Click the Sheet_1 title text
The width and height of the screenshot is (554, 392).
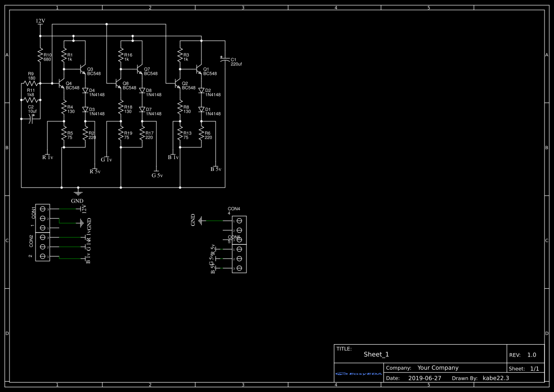coord(376,354)
